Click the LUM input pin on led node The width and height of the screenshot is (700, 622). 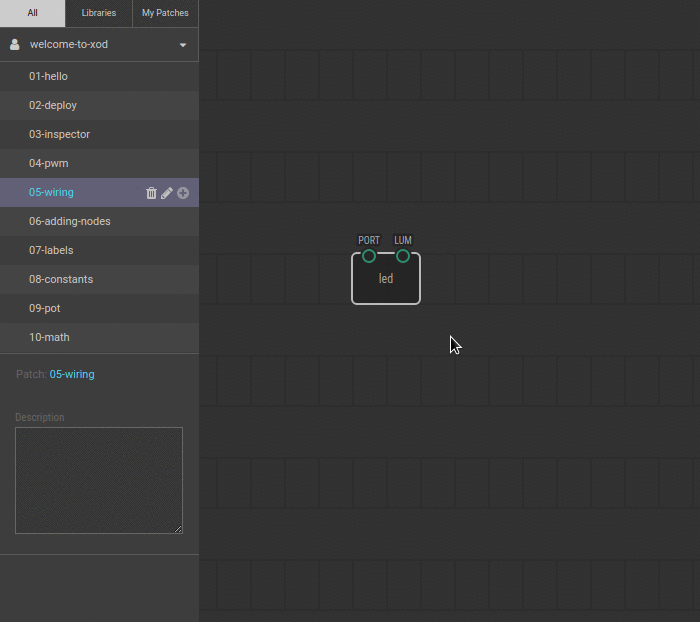403,256
